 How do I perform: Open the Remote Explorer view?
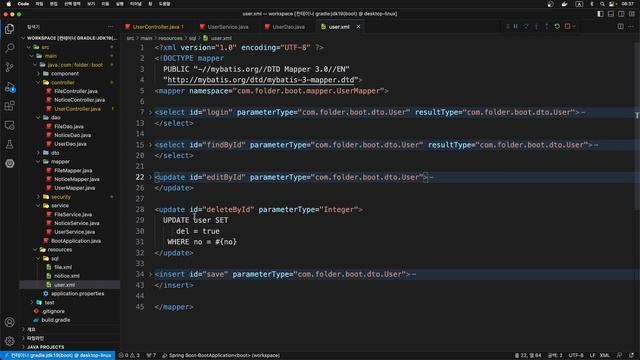click(x=9, y=125)
